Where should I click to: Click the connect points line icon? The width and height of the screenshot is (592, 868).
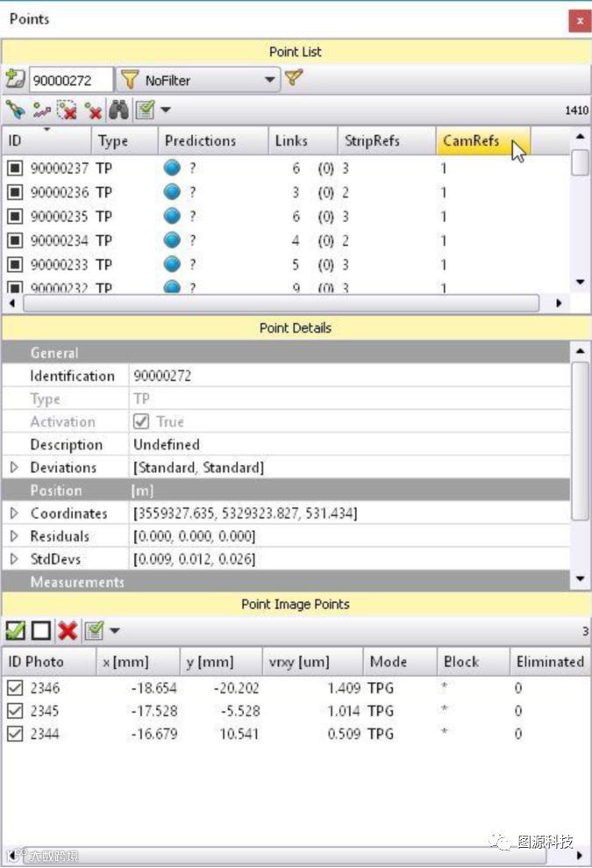(41, 111)
